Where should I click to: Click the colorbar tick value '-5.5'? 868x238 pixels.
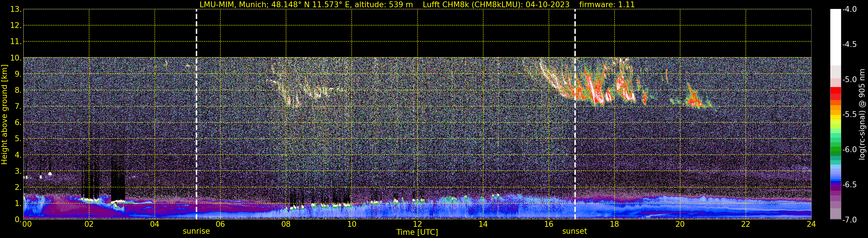pos(850,115)
